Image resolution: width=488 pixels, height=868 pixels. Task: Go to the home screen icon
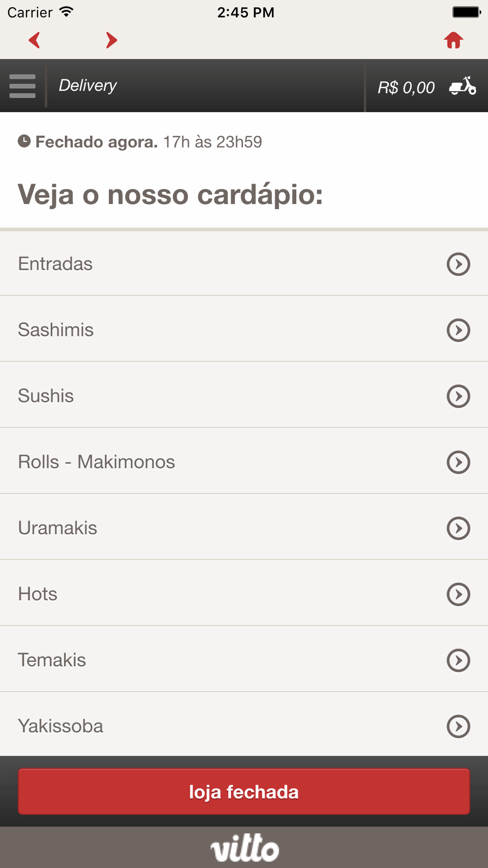(453, 40)
